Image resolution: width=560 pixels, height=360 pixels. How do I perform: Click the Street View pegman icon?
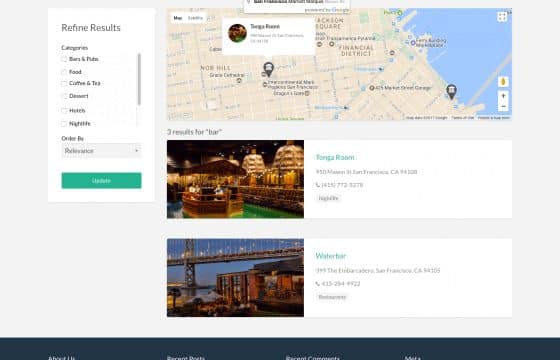coord(503,82)
